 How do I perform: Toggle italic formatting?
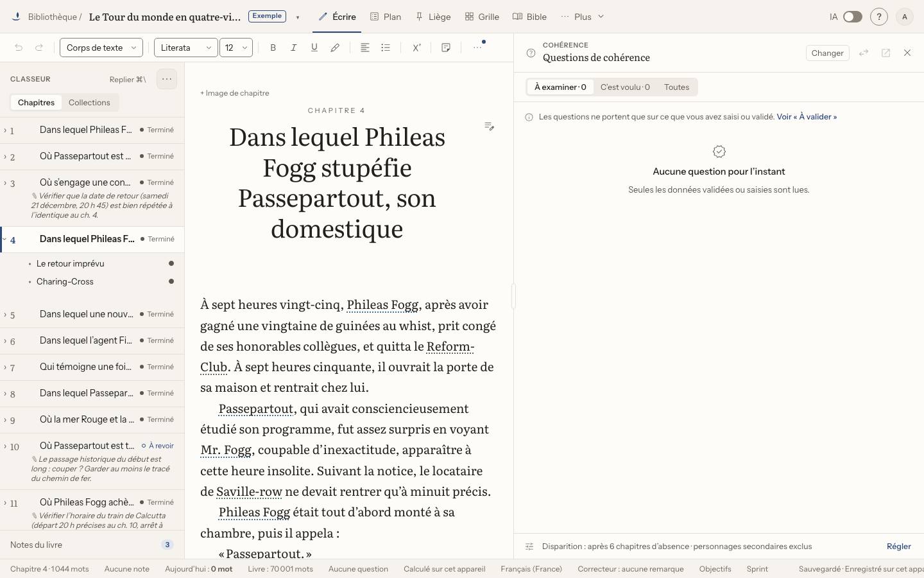(x=294, y=48)
